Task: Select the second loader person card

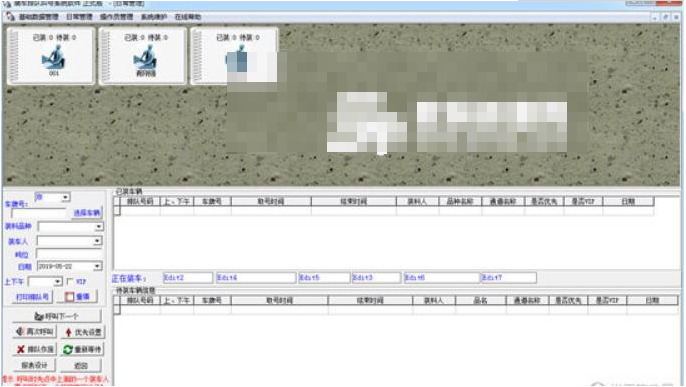Action: (x=143, y=56)
